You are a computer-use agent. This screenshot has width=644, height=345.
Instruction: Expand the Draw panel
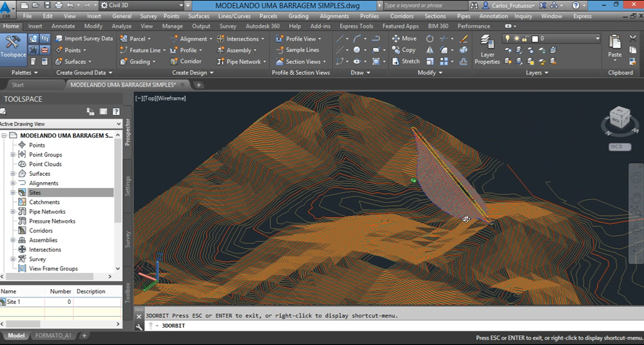[x=361, y=72]
